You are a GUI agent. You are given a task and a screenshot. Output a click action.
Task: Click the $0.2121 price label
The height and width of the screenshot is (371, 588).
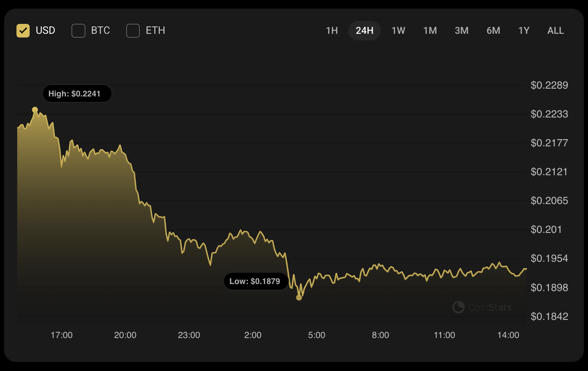click(x=549, y=172)
